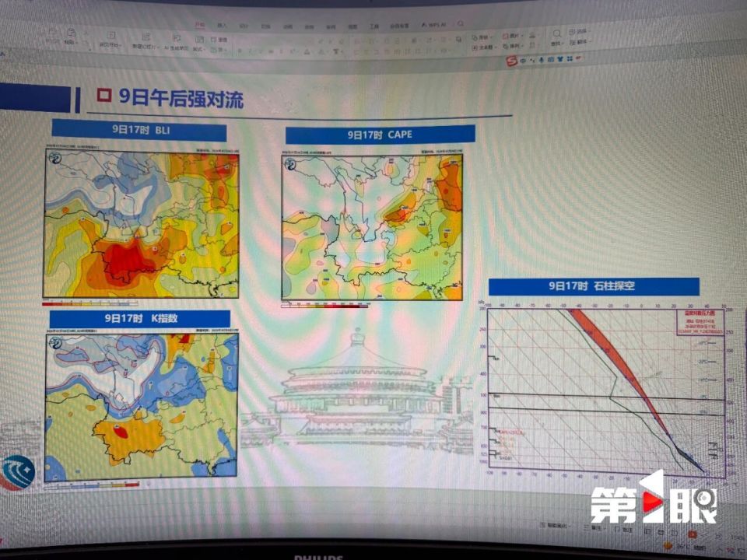
Task: Open the Find magnifier tool
Action: pyautogui.click(x=557, y=34)
